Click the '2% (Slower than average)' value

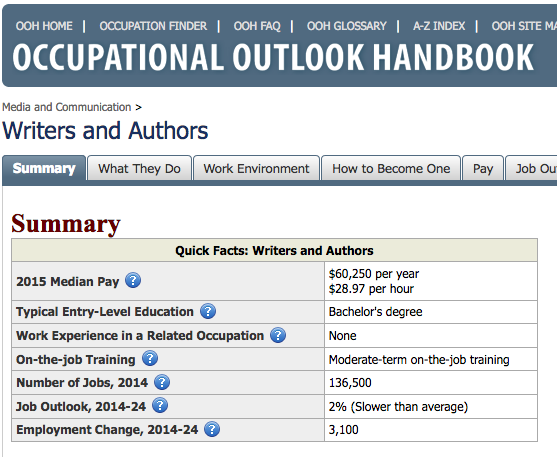coord(398,407)
